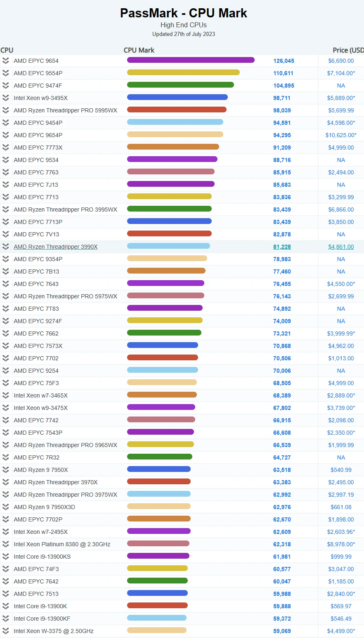Open the $4,861.00 price link
The width and height of the screenshot is (364, 638).
[x=341, y=247]
